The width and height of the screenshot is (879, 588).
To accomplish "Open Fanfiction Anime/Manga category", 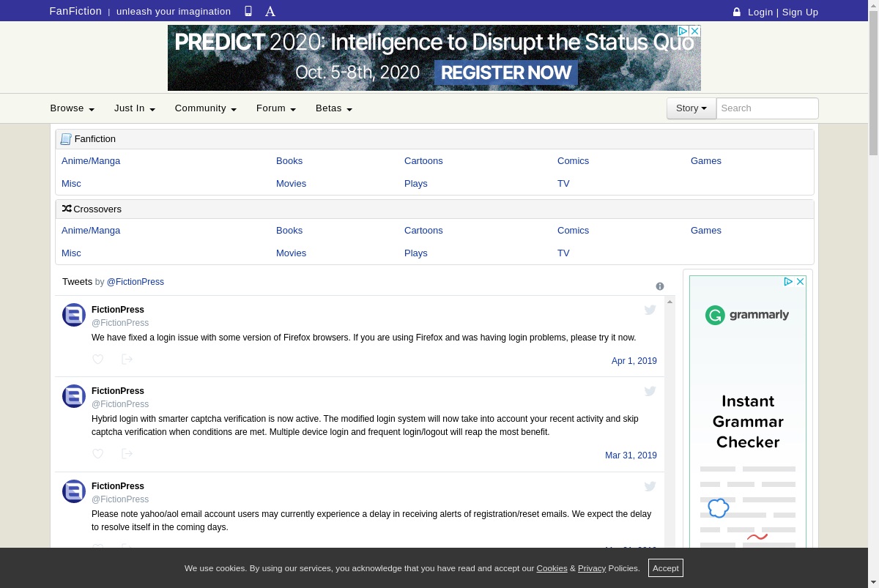I will coord(91,161).
